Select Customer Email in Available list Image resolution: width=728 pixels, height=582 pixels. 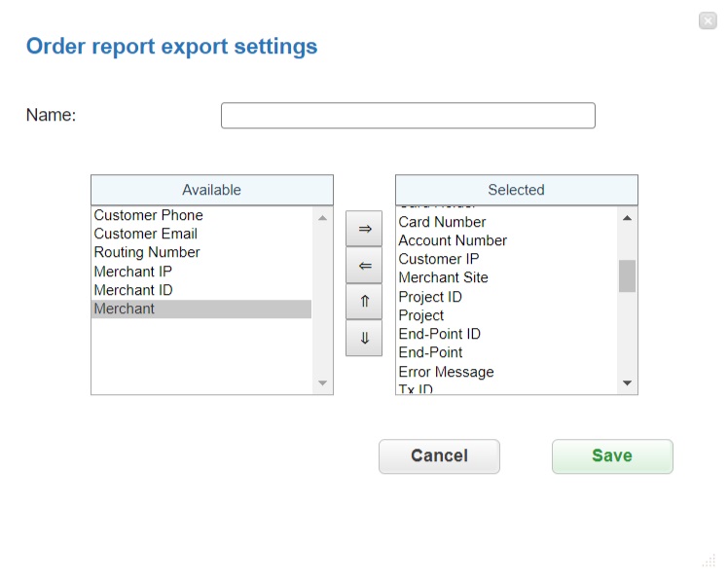click(146, 234)
